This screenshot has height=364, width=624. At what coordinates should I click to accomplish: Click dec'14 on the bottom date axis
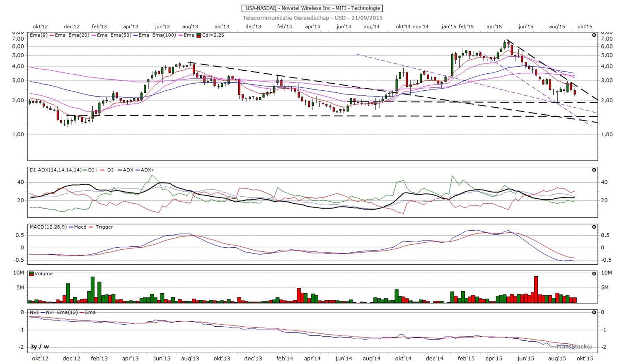[435, 358]
